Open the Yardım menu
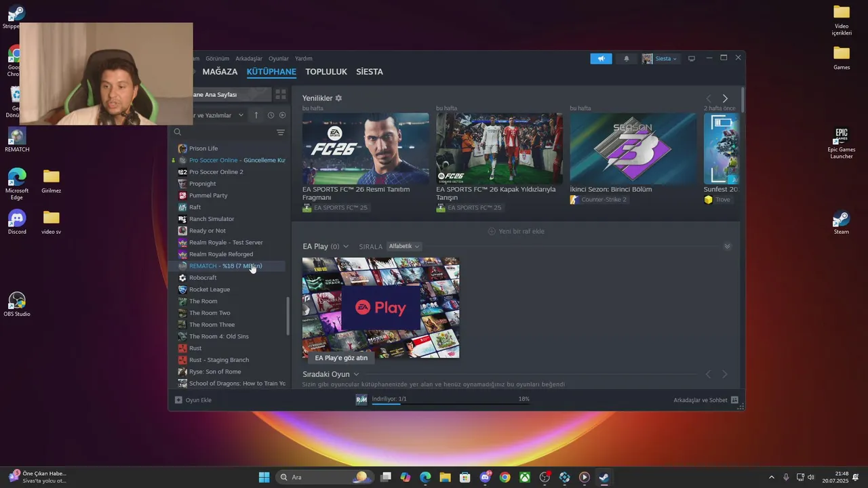The width and height of the screenshot is (868, 488). (x=304, y=58)
